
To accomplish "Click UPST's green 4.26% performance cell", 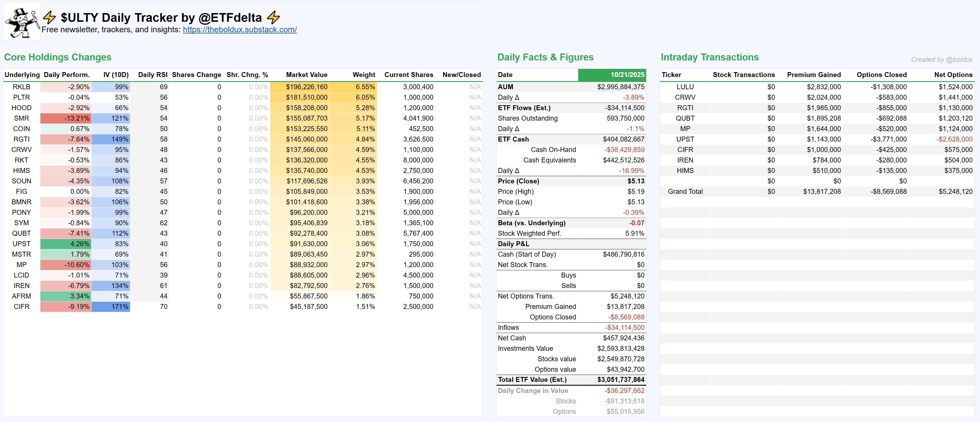I will click(x=66, y=244).
